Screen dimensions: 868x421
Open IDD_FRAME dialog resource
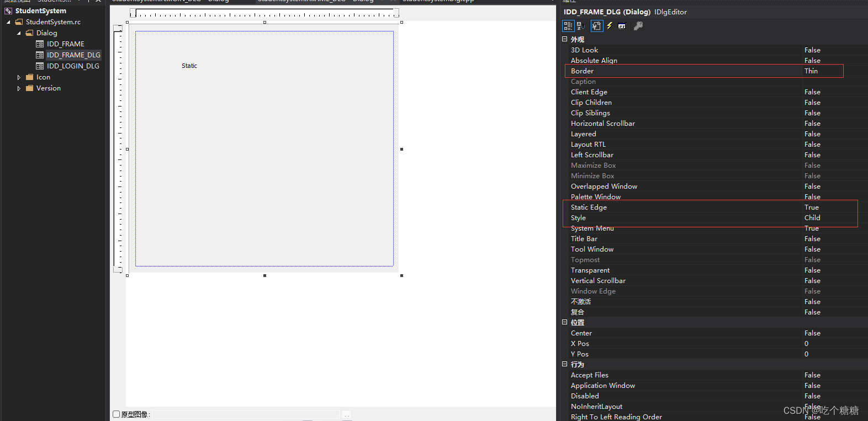[x=66, y=44]
